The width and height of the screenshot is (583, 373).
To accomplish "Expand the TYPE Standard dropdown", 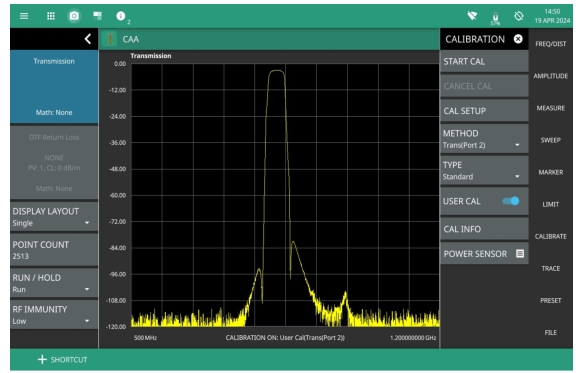I will click(x=484, y=170).
